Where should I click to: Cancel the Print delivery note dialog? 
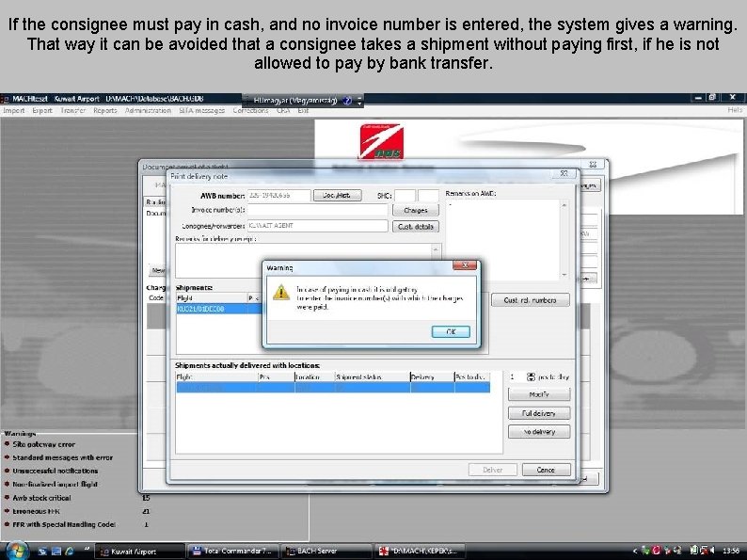pyautogui.click(x=546, y=470)
